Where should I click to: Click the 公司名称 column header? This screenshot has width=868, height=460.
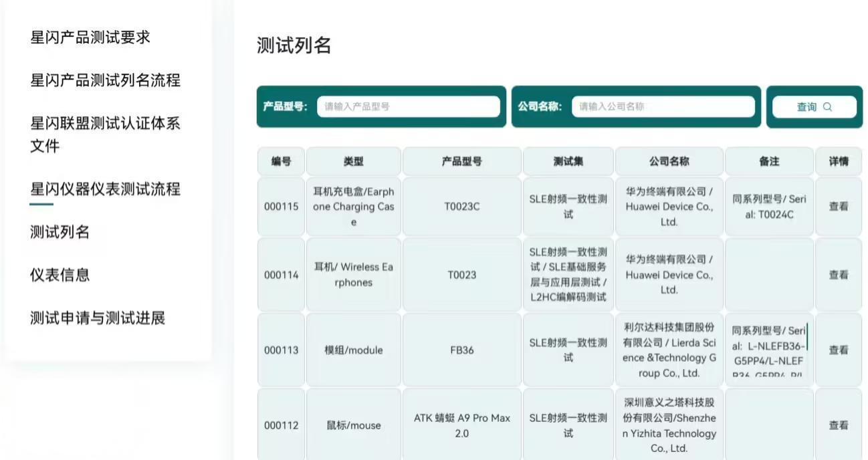[x=669, y=161]
